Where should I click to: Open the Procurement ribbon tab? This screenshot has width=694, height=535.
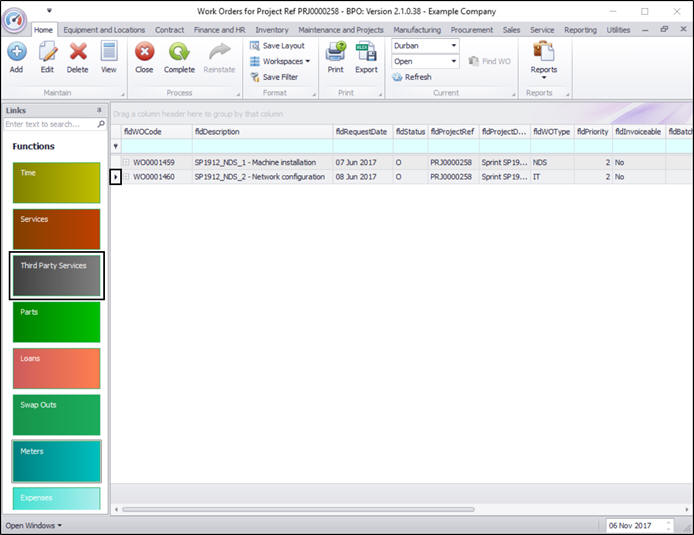(x=471, y=30)
